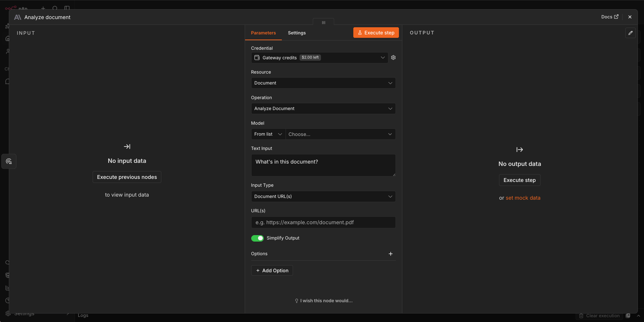
Task: Open the Resource dropdown showing Document
Action: tap(323, 83)
